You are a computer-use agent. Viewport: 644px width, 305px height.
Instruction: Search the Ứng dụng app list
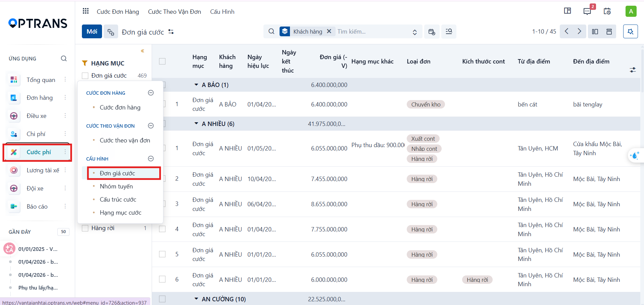[64, 58]
